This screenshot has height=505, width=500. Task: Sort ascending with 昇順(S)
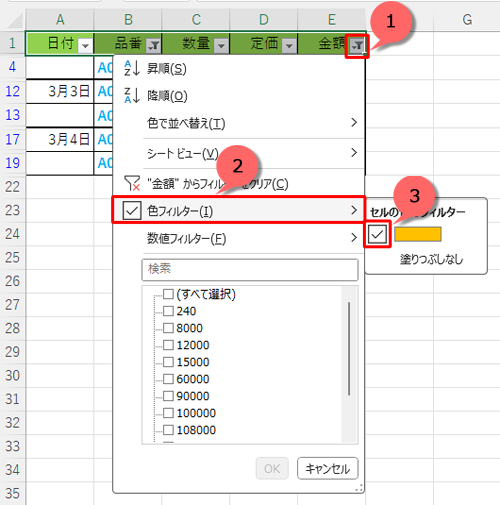point(238,69)
